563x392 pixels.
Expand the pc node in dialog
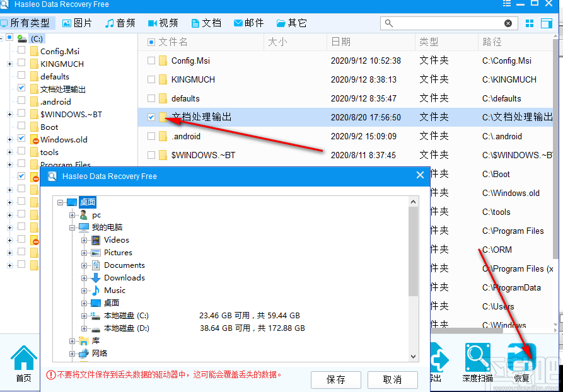click(72, 215)
